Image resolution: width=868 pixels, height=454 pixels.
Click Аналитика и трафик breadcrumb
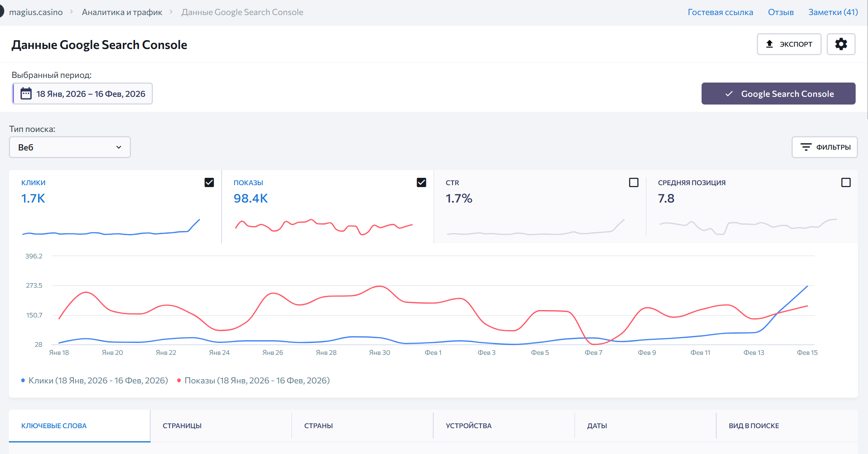(x=122, y=12)
